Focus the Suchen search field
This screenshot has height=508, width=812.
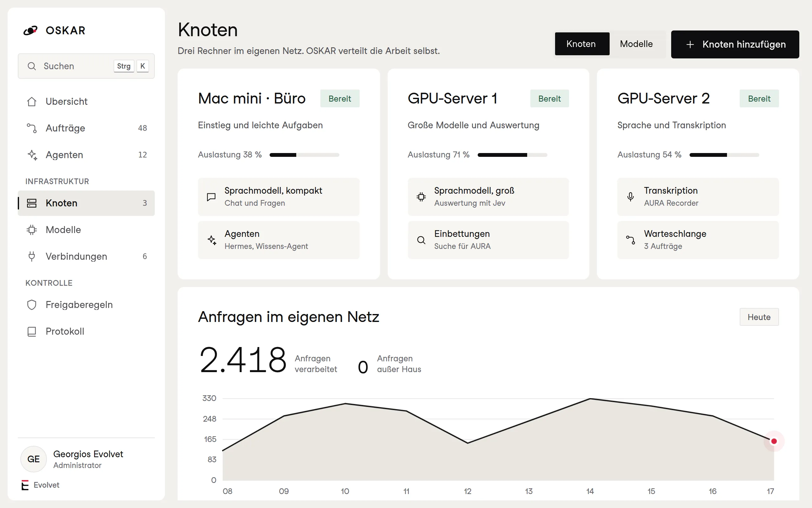pyautogui.click(x=86, y=66)
